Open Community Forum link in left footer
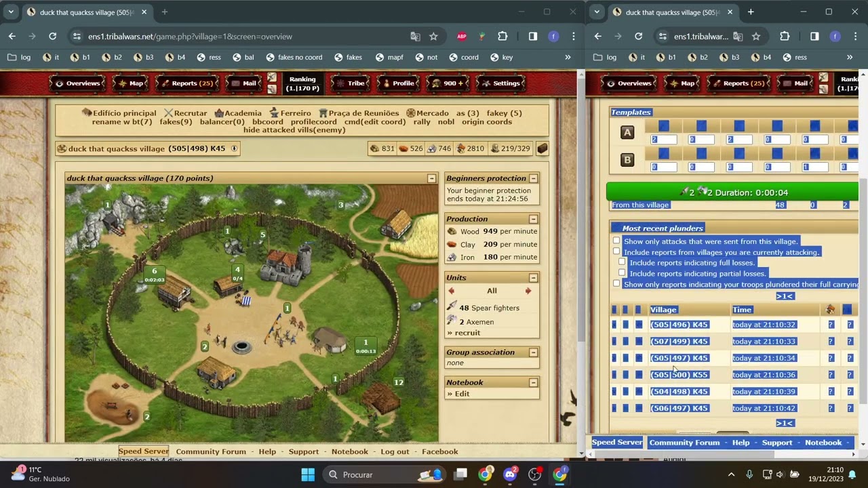 [211, 451]
